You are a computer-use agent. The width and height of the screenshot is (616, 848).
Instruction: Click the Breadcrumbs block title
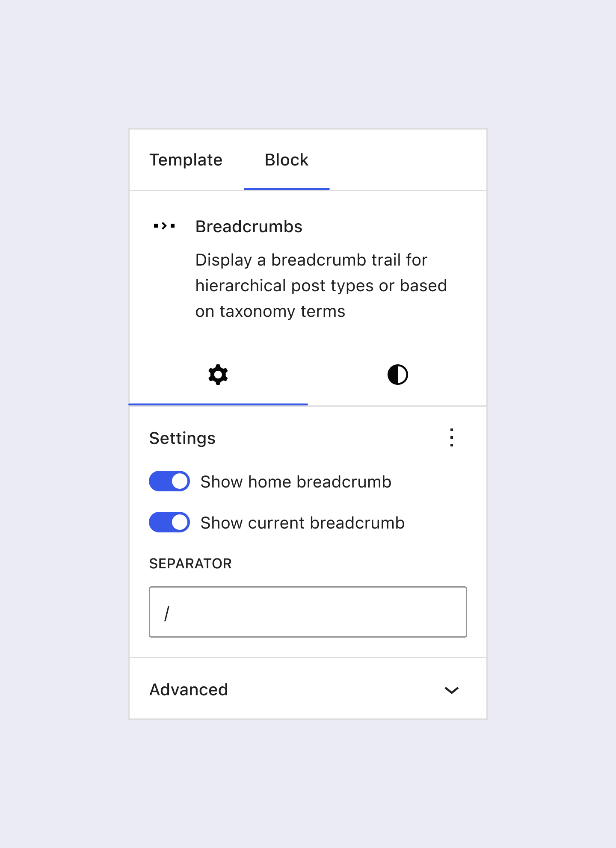point(249,227)
